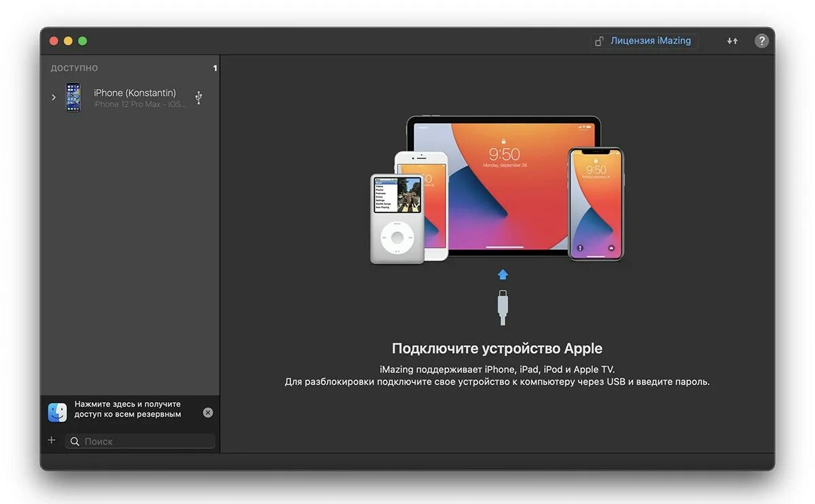The width and height of the screenshot is (815, 504).
Task: Dismiss the backup access notice
Action: click(x=208, y=412)
